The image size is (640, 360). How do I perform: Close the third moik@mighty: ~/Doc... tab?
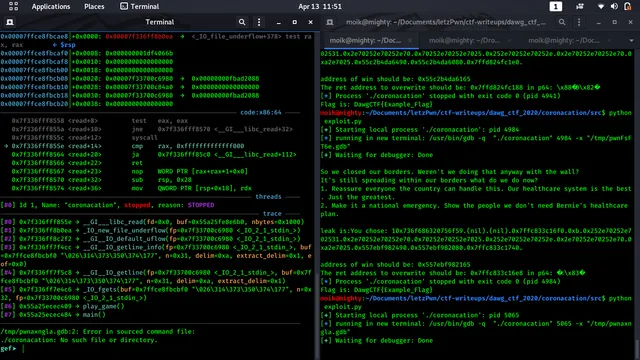pyautogui.click(x=609, y=40)
